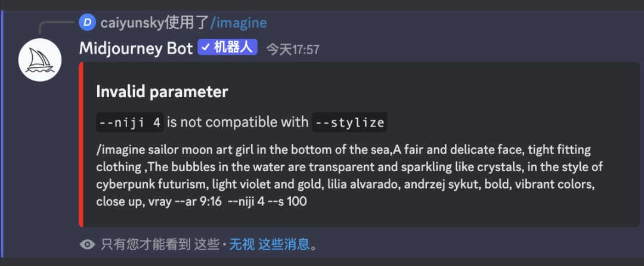This screenshot has height=266, width=644.
Task: Click the 只有您才能看到 notice text
Action: (x=145, y=244)
